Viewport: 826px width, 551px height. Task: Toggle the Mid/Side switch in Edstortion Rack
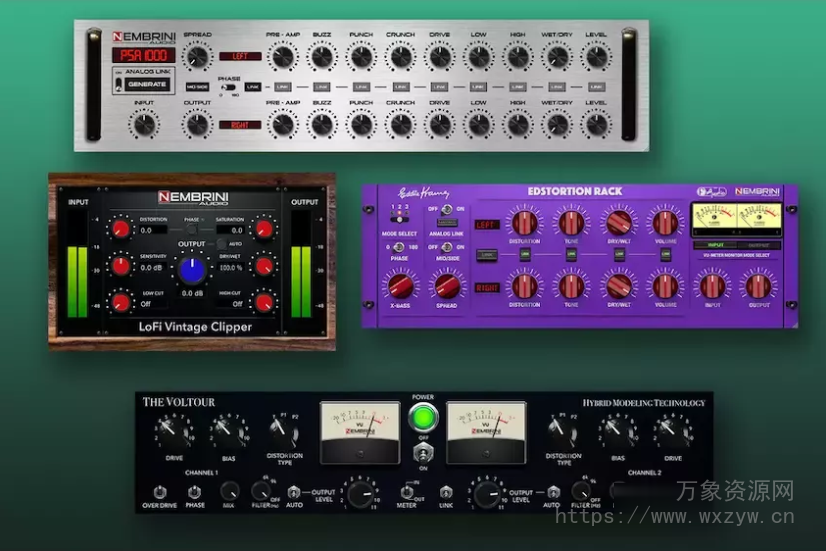[x=447, y=247]
